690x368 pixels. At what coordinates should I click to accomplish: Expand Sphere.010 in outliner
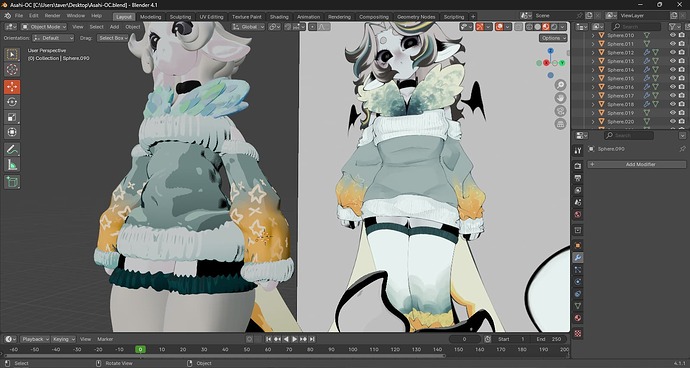593,35
